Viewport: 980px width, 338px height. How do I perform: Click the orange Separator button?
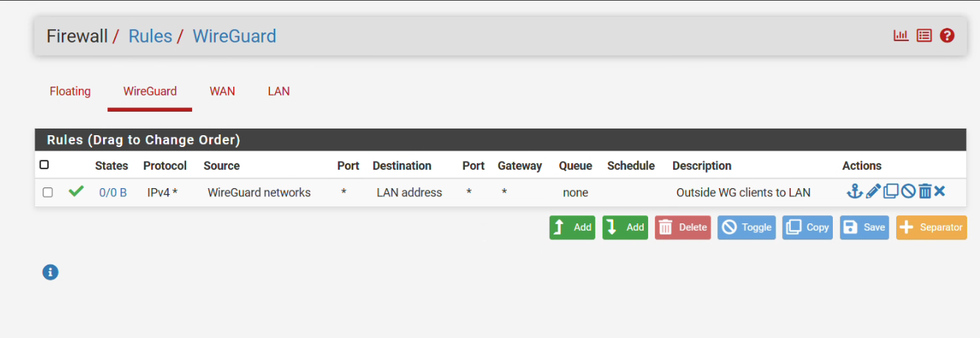point(931,227)
